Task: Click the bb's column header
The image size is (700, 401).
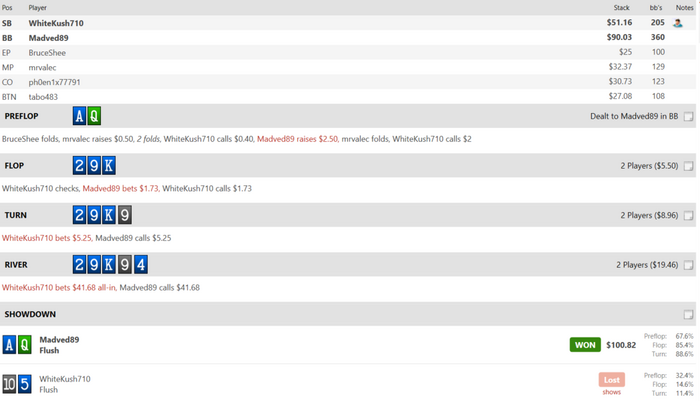Action: click(x=656, y=8)
